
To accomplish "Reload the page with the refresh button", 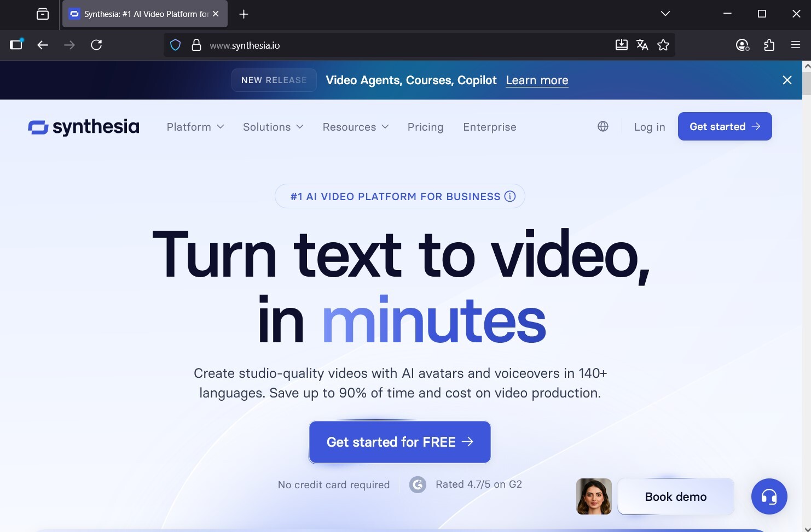I will [x=96, y=45].
